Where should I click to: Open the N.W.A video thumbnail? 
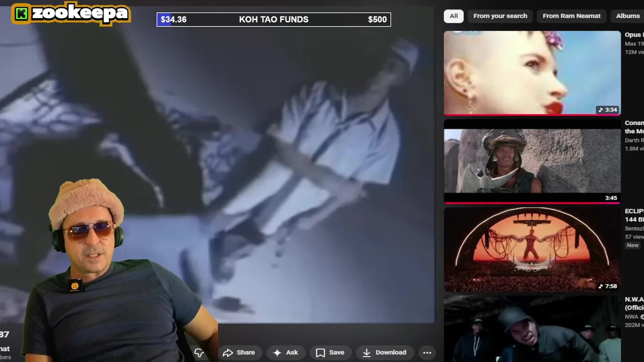[532, 329]
